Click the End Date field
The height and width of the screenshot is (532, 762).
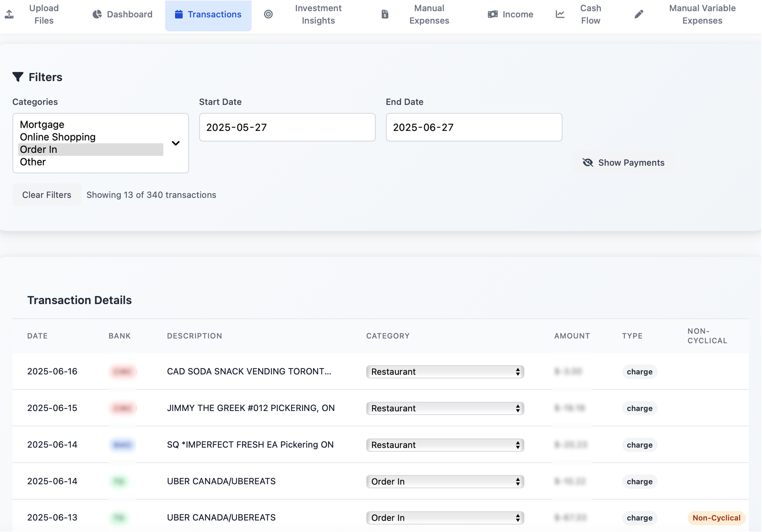click(474, 128)
